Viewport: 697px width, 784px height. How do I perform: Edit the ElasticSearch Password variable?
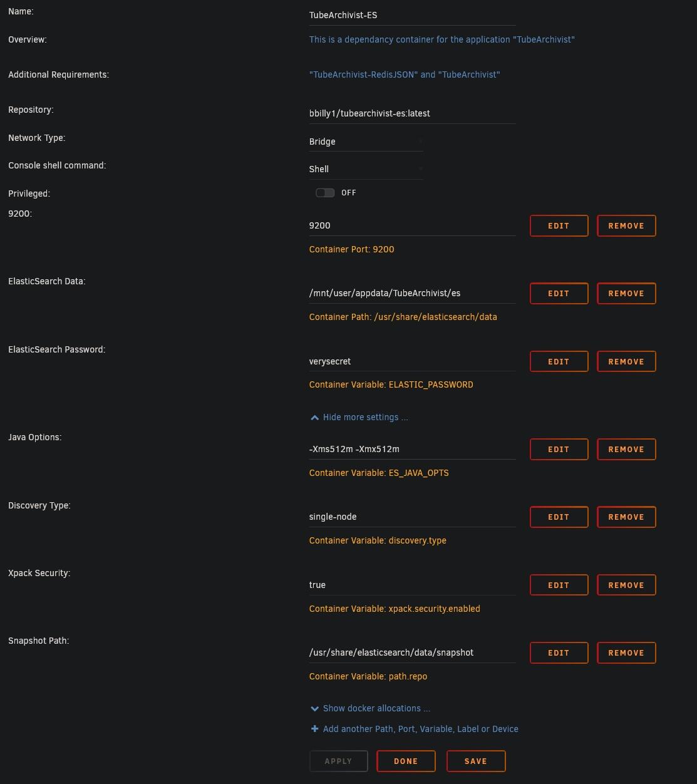(x=559, y=362)
